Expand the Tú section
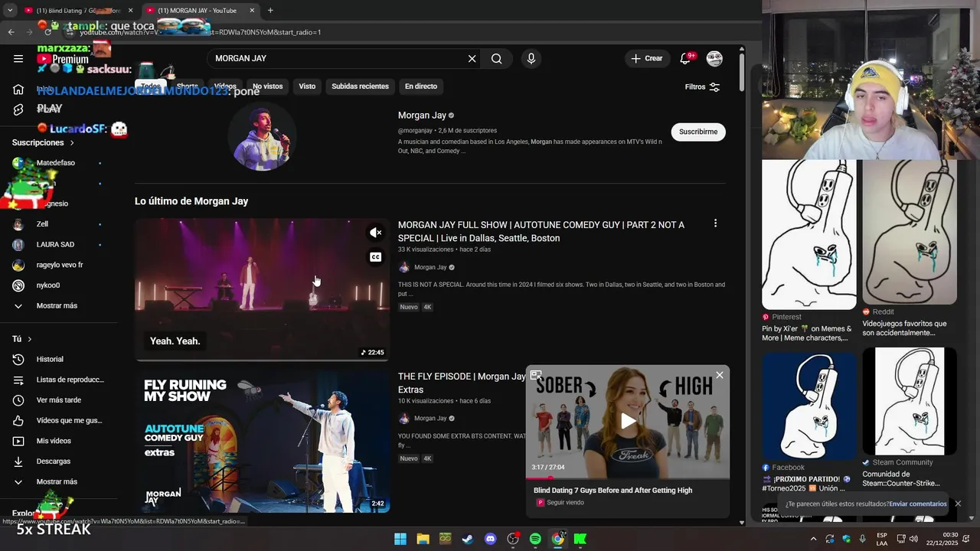The width and height of the screenshot is (980, 551). 22,339
